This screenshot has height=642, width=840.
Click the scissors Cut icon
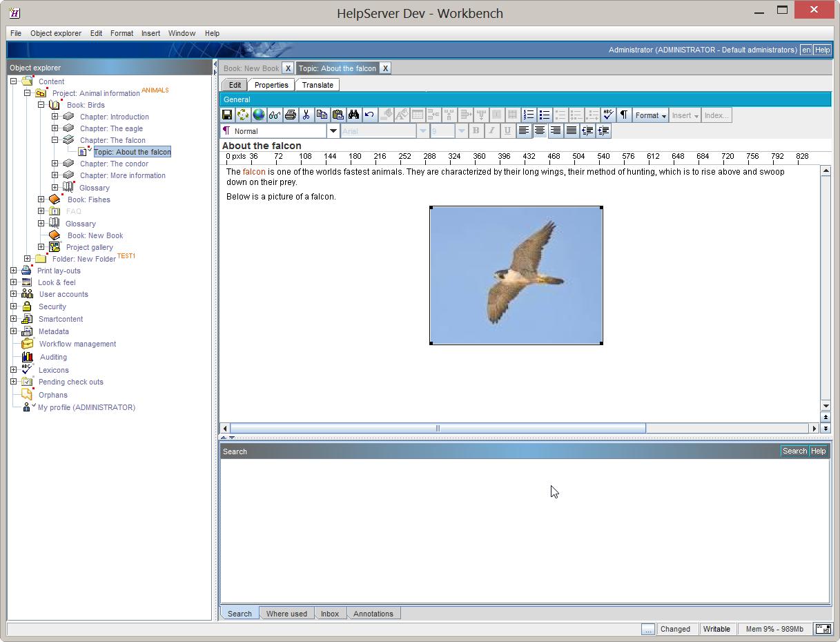(x=306, y=115)
